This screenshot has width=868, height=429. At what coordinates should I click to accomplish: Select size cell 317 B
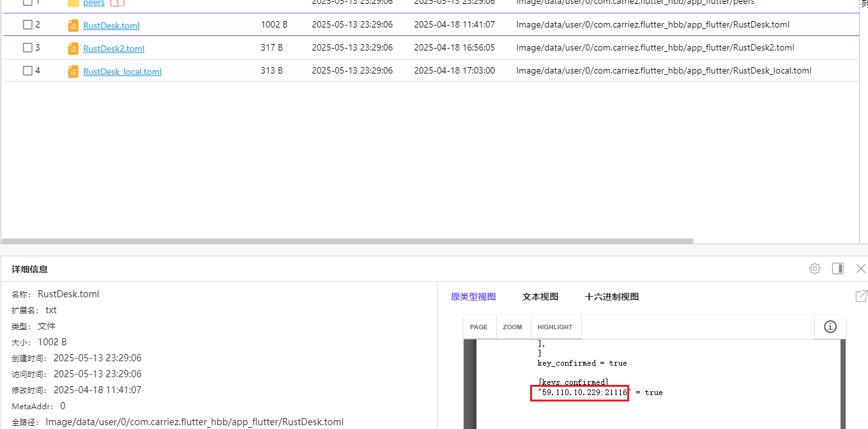coord(271,48)
